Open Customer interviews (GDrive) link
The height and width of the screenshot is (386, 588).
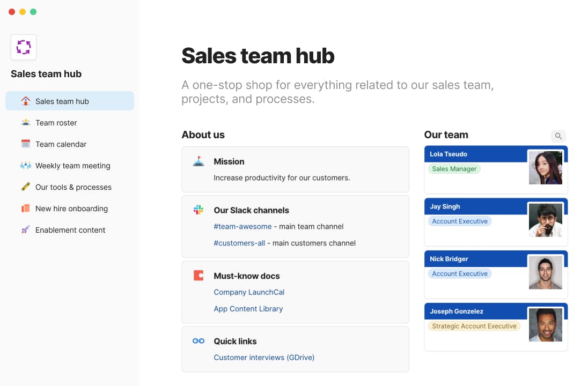pyautogui.click(x=264, y=358)
